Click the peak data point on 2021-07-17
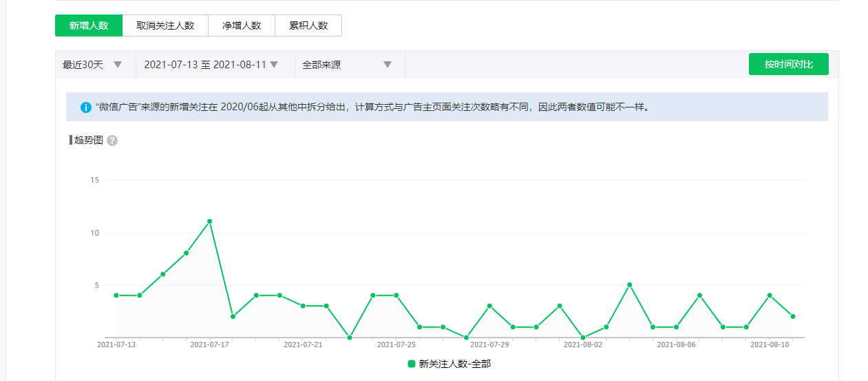 click(x=209, y=221)
